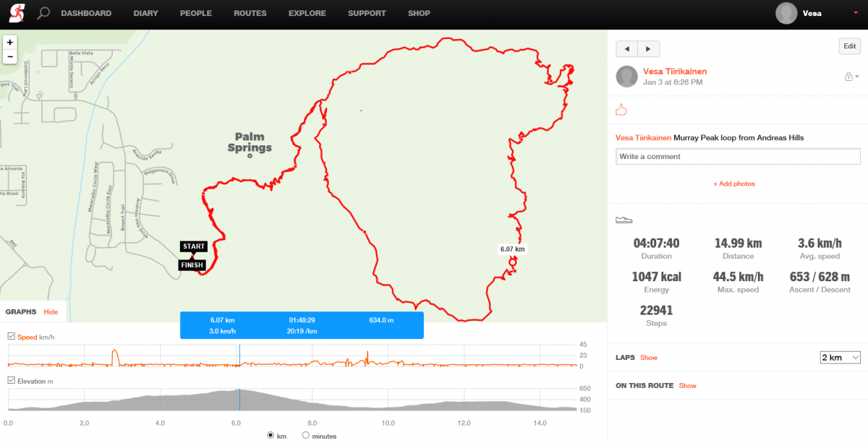Viewport: 868px width, 443px height.
Task: Click the Write a comment field
Action: point(738,156)
